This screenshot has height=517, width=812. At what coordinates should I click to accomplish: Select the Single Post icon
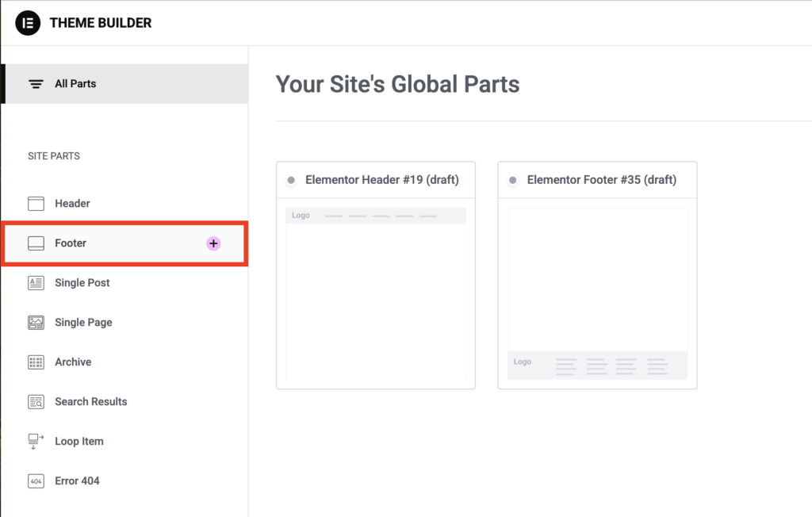(36, 282)
